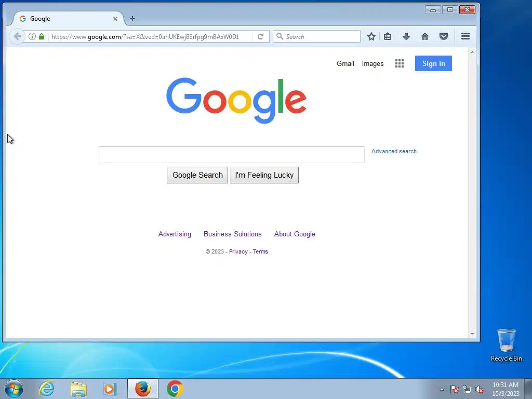The image size is (532, 399).
Task: Click the Sign in button
Action: [433, 63]
